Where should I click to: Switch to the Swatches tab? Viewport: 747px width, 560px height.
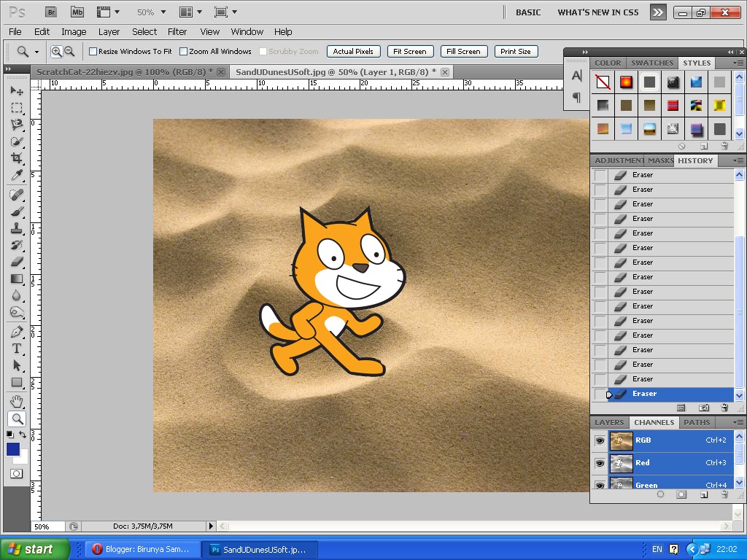[652, 63]
